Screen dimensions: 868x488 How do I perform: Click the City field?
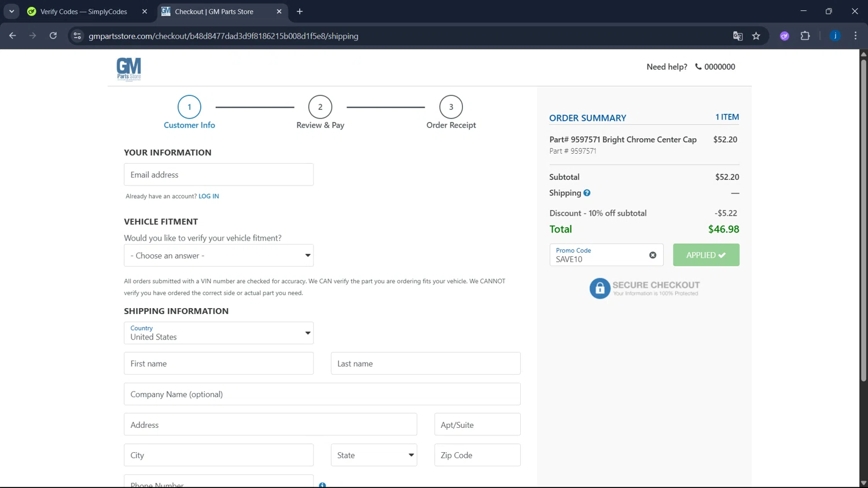pos(219,455)
